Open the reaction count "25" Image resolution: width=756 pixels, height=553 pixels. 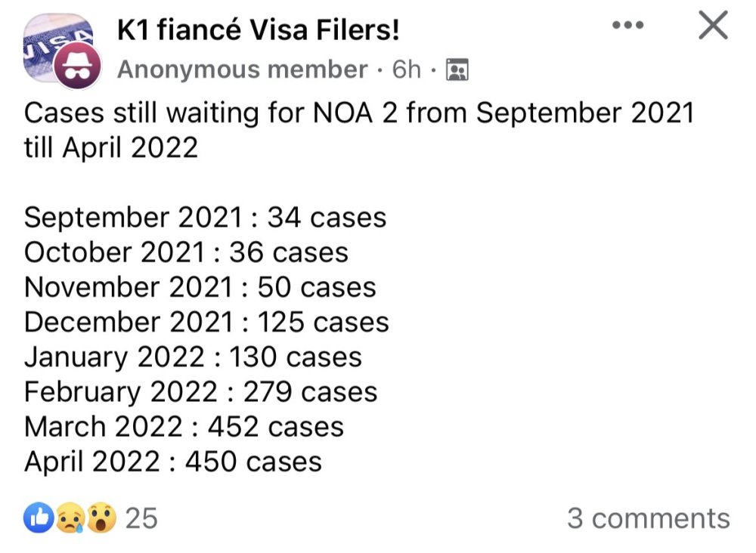(x=141, y=518)
